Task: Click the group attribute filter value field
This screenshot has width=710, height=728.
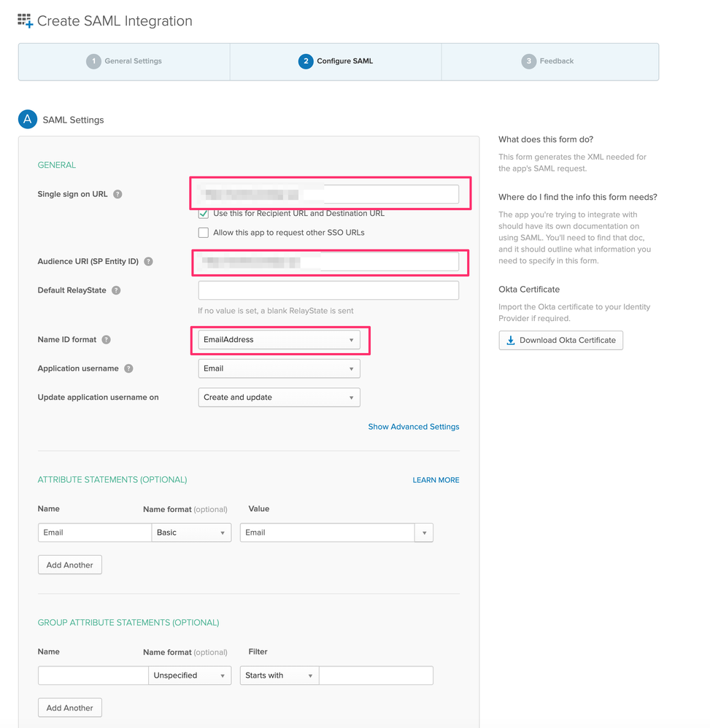Action: point(376,675)
